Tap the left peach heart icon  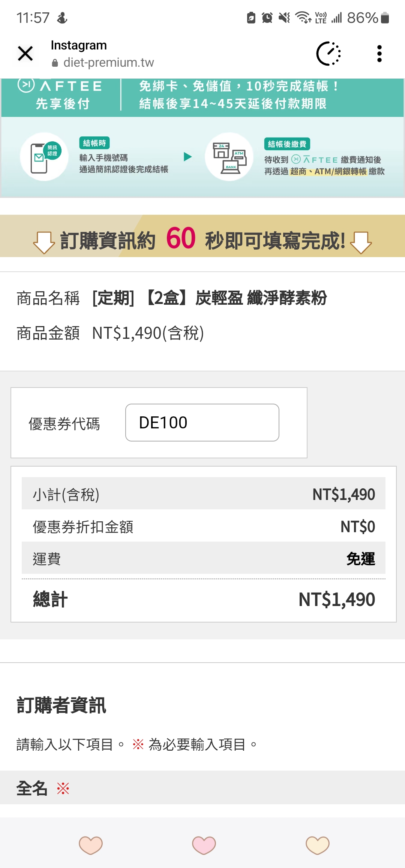pyautogui.click(x=91, y=845)
